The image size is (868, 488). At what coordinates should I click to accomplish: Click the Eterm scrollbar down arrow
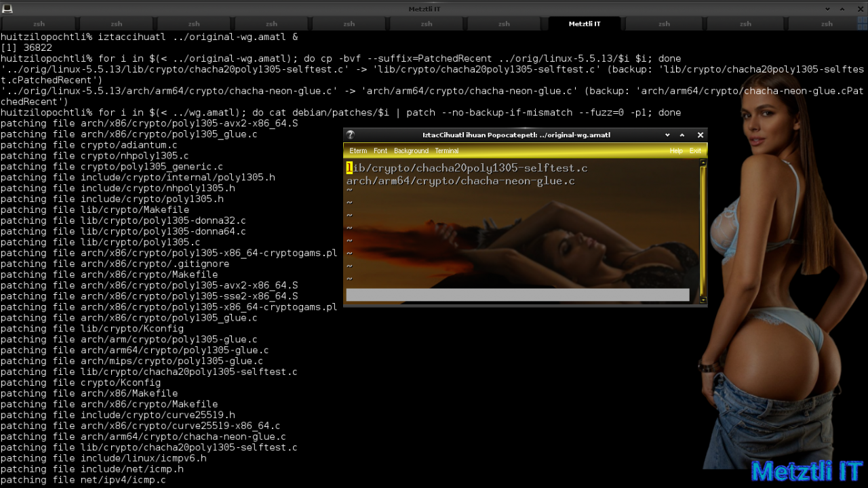point(703,300)
